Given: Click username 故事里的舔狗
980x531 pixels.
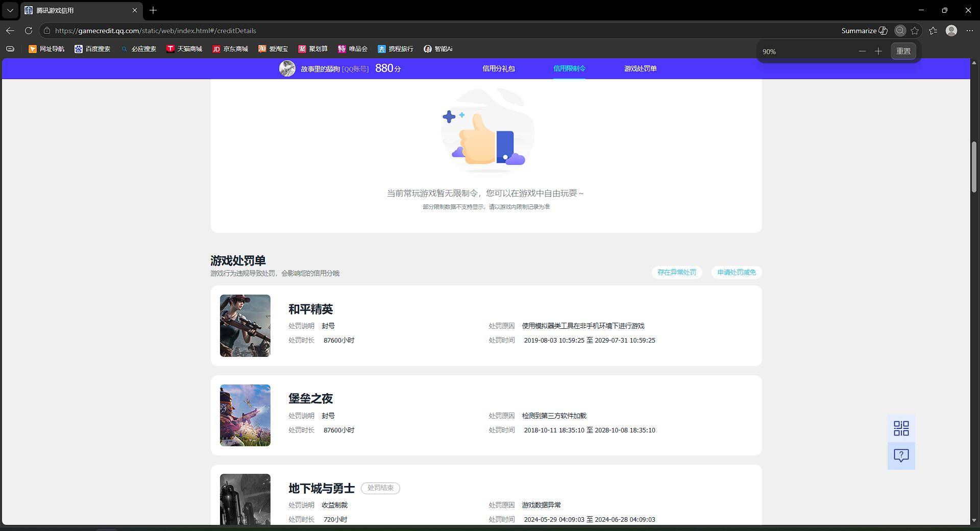Looking at the screenshot, I should tap(320, 69).
